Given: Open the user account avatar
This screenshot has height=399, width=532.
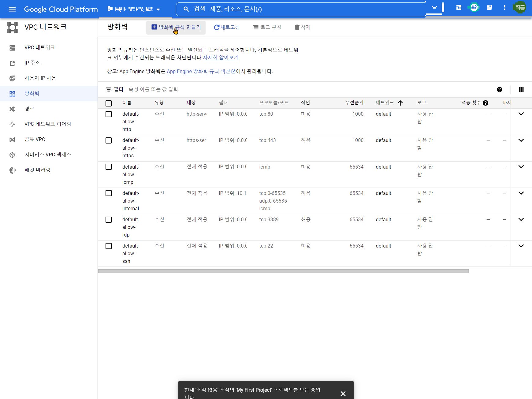Looking at the screenshot, I should [520, 7].
